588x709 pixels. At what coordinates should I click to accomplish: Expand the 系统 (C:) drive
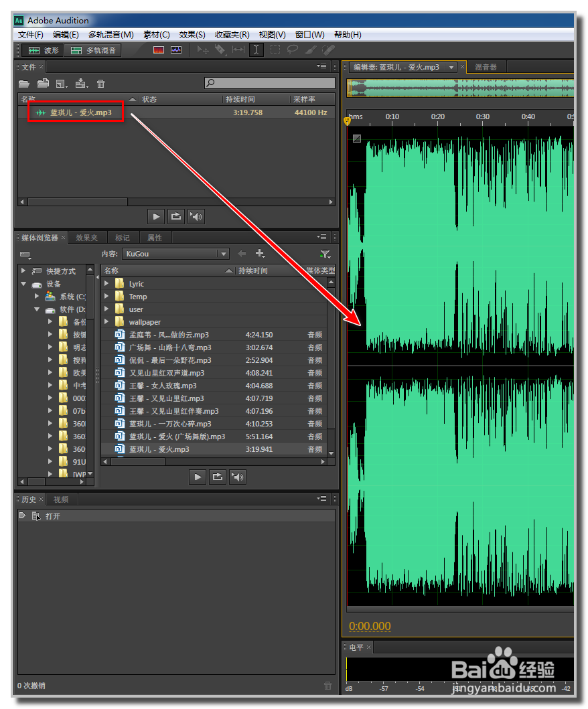[x=37, y=296]
